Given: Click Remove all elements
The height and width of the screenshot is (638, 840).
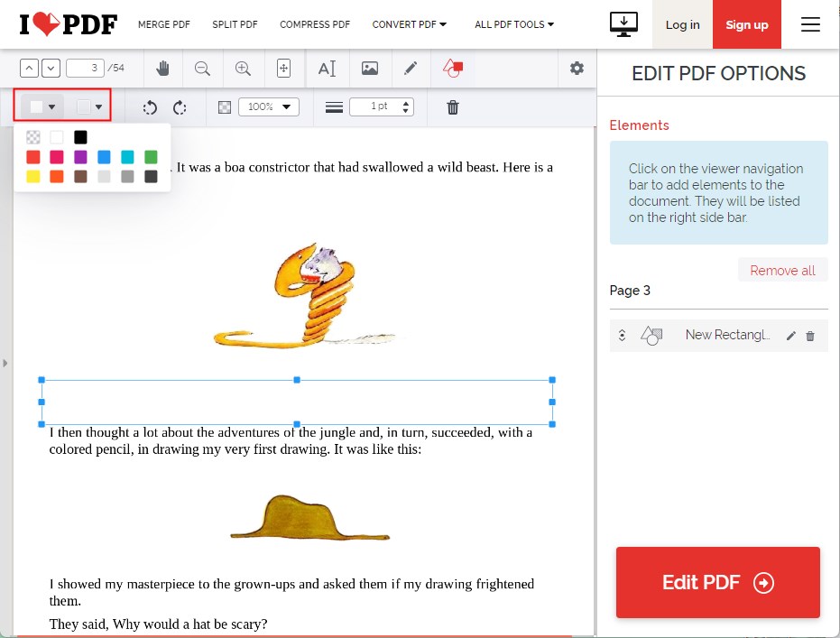Looking at the screenshot, I should 782,271.
